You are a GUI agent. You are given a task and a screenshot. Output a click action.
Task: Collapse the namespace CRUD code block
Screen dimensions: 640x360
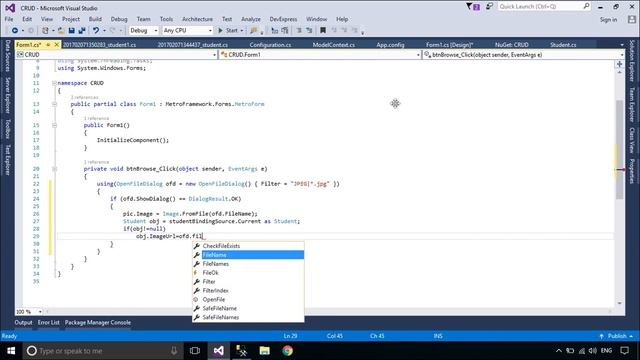54,83
